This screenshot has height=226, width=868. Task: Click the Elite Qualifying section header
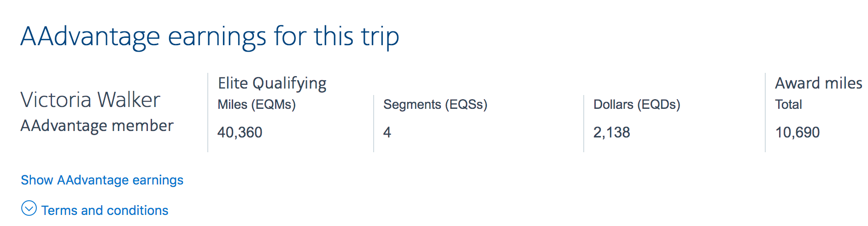[272, 83]
